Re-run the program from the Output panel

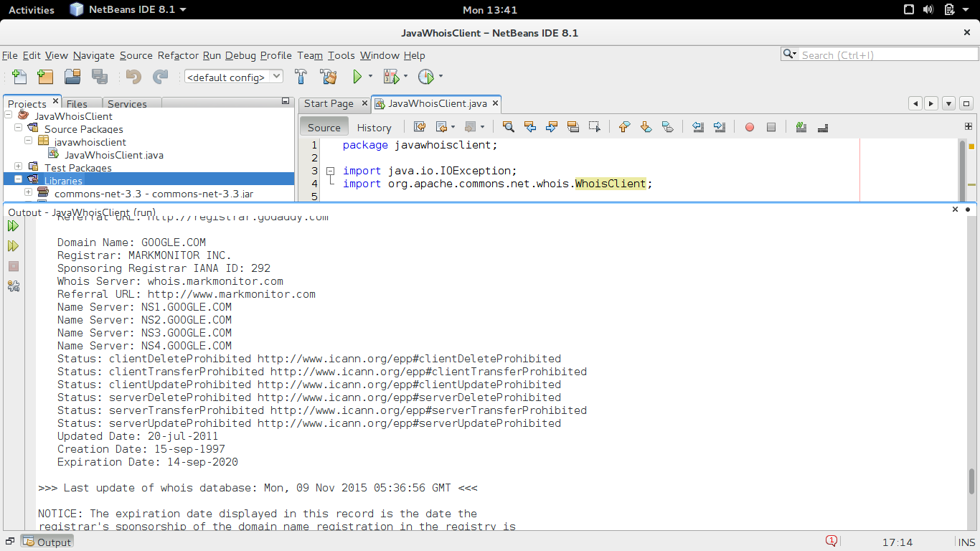[x=13, y=225]
